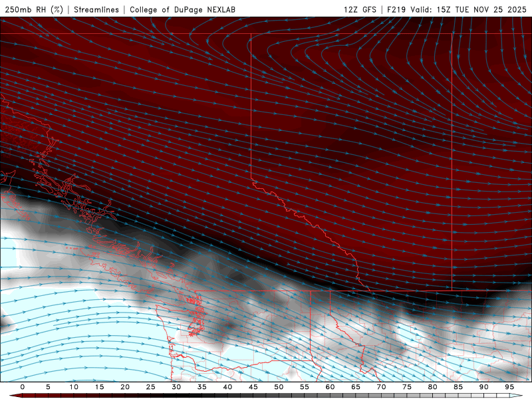Click the colorbar label '90'
532x399 pixels.
(483, 387)
